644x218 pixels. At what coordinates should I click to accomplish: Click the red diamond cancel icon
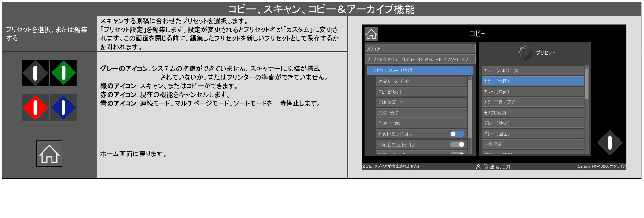tap(35, 108)
